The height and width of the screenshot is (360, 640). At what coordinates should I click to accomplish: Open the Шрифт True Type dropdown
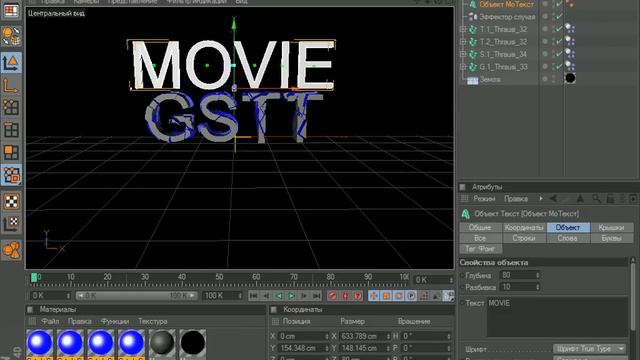click(x=590, y=349)
